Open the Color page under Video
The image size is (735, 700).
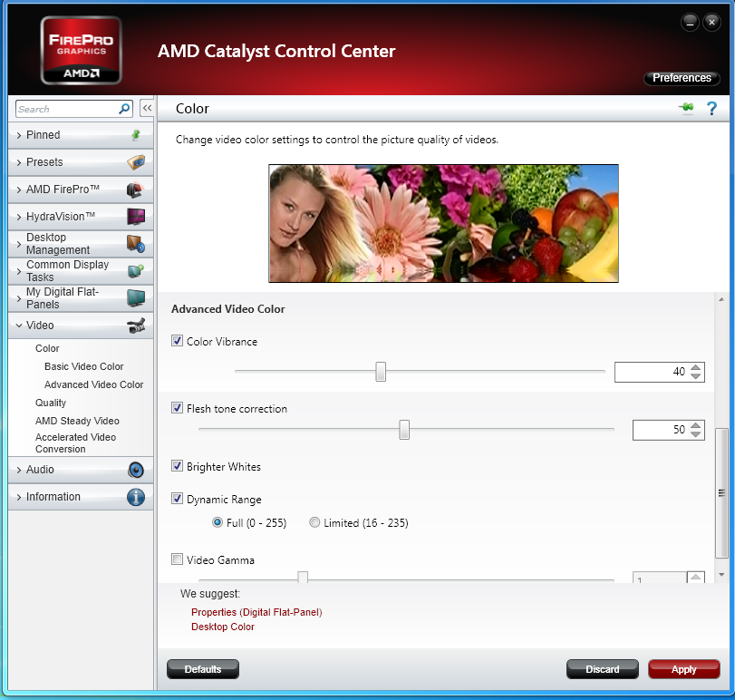coord(47,348)
